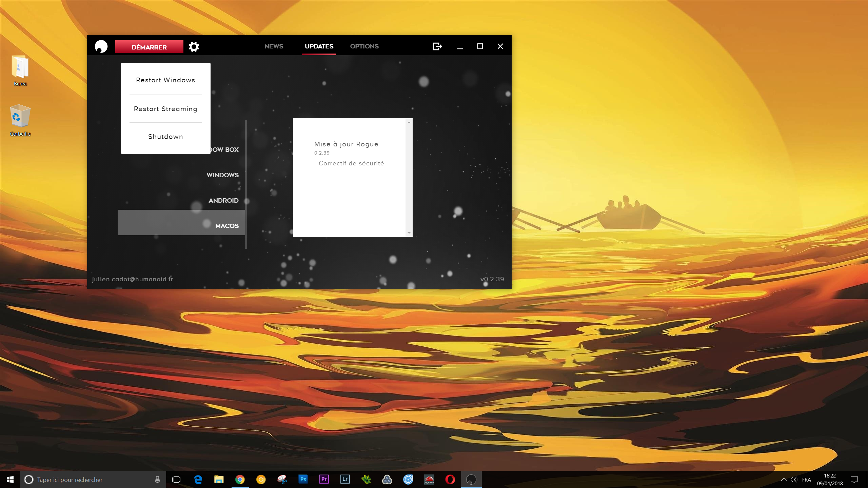The height and width of the screenshot is (488, 868).
Task: Open the gear settings menu icon
Action: coord(194,46)
